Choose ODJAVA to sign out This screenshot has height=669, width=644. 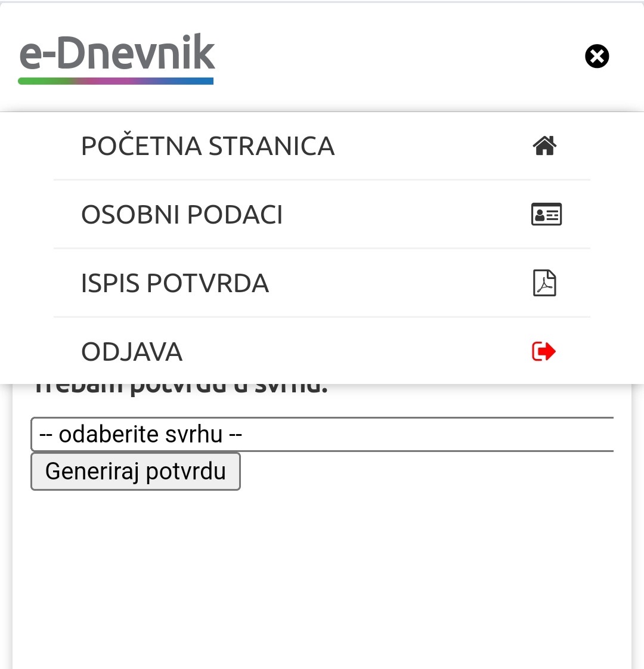322,352
